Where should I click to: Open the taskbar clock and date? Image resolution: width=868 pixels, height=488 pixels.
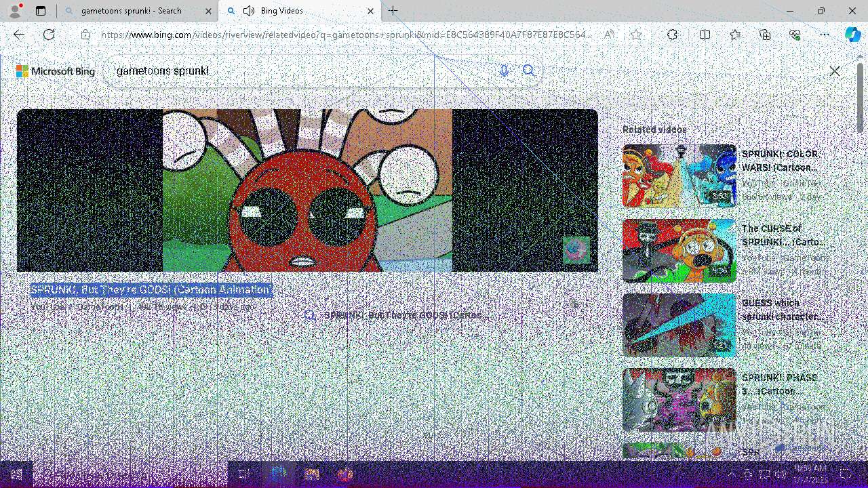tap(808, 474)
